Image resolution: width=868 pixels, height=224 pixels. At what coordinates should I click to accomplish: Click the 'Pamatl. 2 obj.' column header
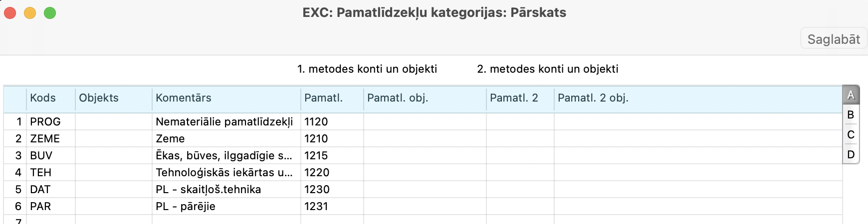pos(696,98)
